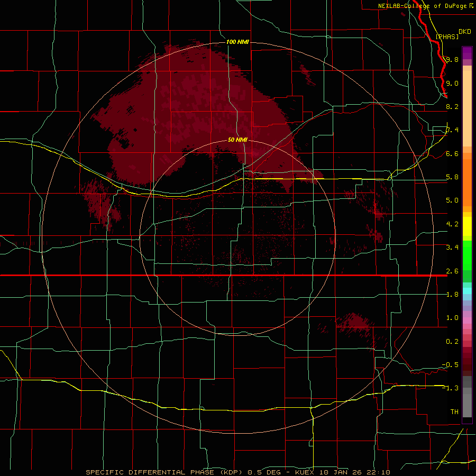Click the 5.0 legend value

click(x=452, y=200)
